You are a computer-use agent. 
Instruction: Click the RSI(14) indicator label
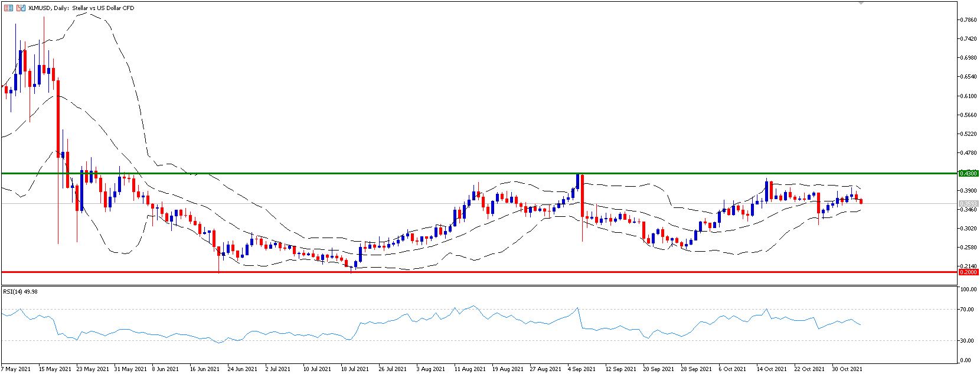pos(19,291)
